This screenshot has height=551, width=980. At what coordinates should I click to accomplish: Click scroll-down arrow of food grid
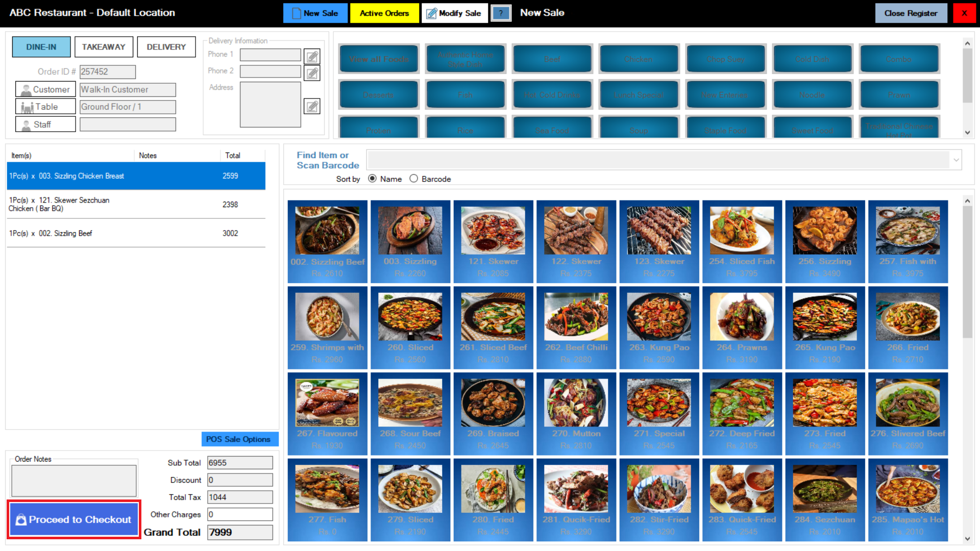click(x=967, y=539)
